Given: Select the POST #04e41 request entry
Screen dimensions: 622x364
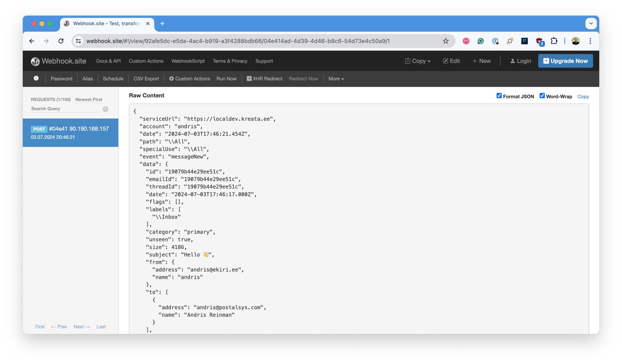Looking at the screenshot, I should click(70, 133).
